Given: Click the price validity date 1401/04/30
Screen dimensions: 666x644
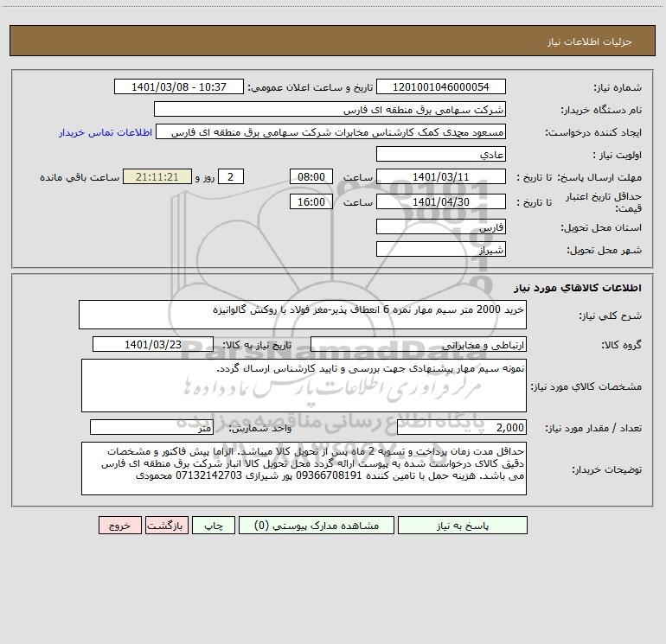Looking at the screenshot, I should (x=441, y=201).
